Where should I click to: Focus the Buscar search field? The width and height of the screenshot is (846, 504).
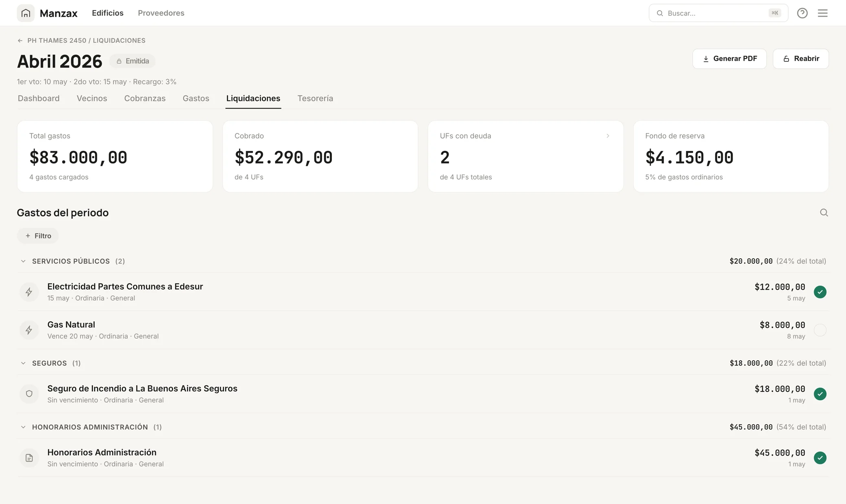coord(718,13)
